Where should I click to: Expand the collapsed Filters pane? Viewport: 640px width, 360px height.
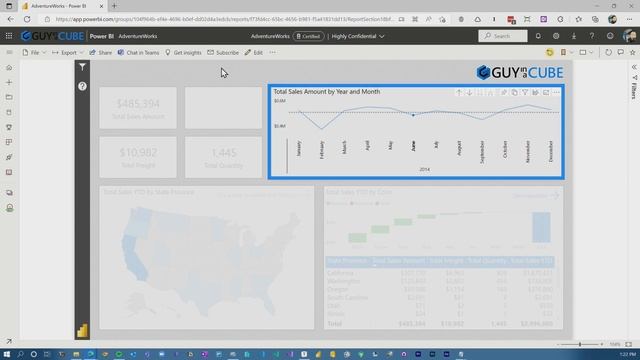coord(634,67)
